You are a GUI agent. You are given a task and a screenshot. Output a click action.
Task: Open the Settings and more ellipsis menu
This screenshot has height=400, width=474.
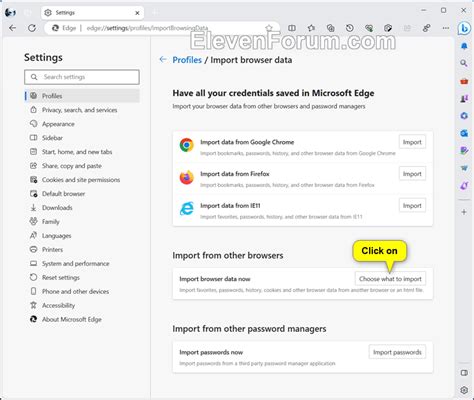446,28
